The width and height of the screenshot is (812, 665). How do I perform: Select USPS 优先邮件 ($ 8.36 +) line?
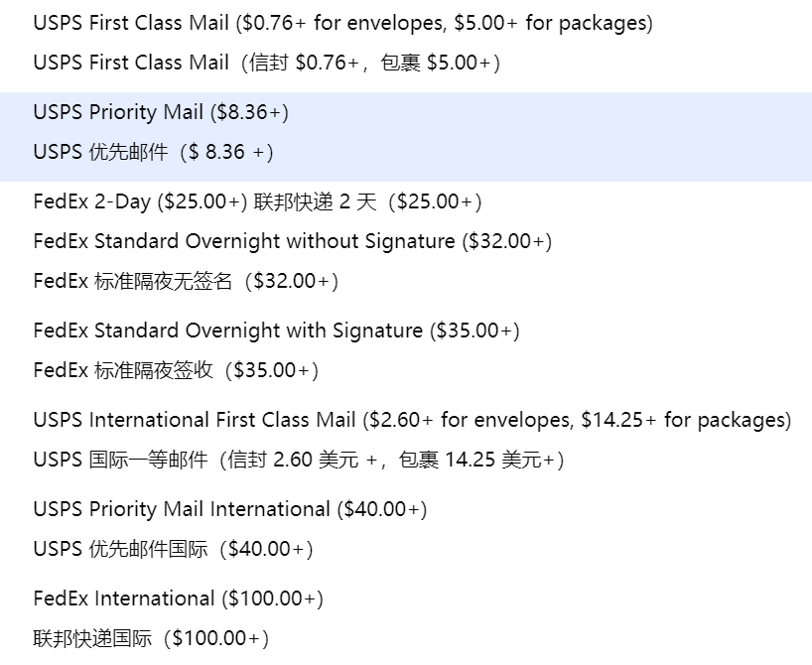(152, 152)
